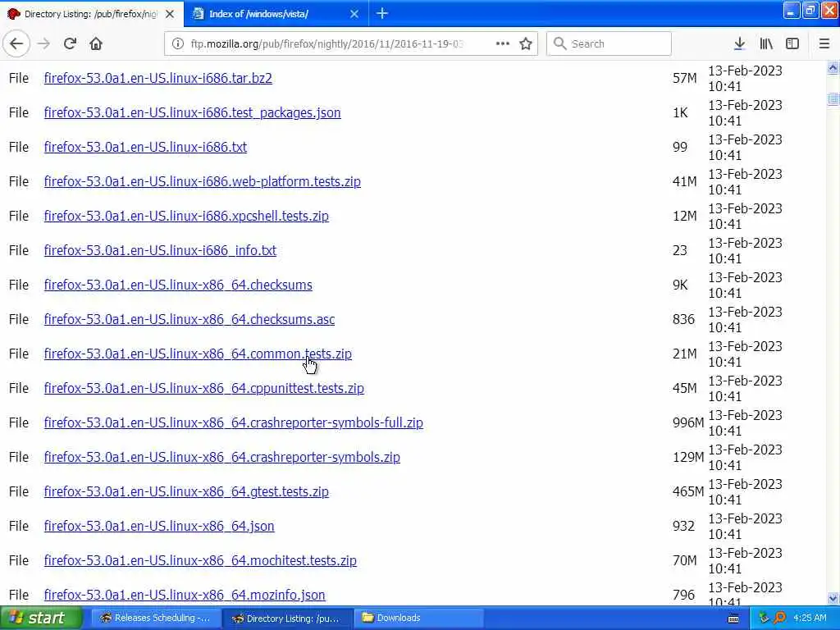The width and height of the screenshot is (840, 630).
Task: Open the Windows start menu
Action: pyautogui.click(x=41, y=618)
